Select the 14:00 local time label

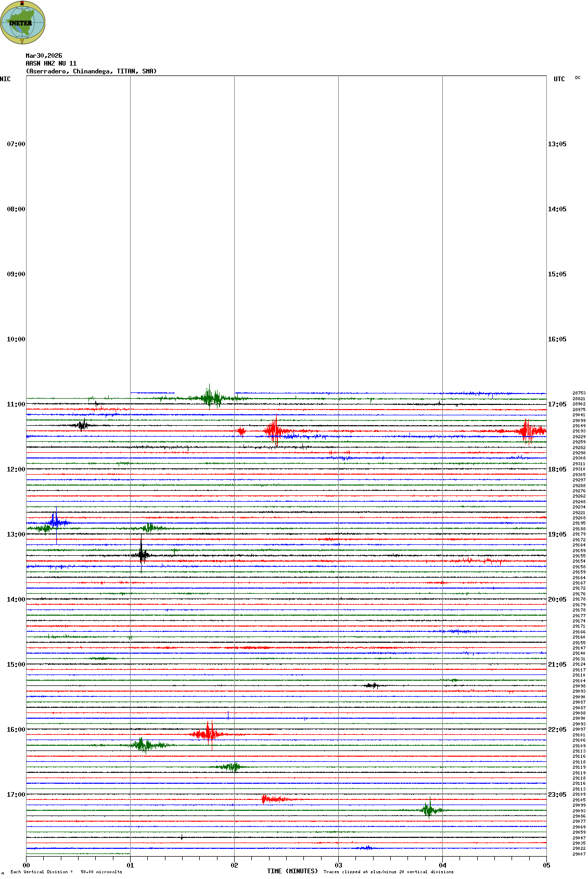[16, 600]
